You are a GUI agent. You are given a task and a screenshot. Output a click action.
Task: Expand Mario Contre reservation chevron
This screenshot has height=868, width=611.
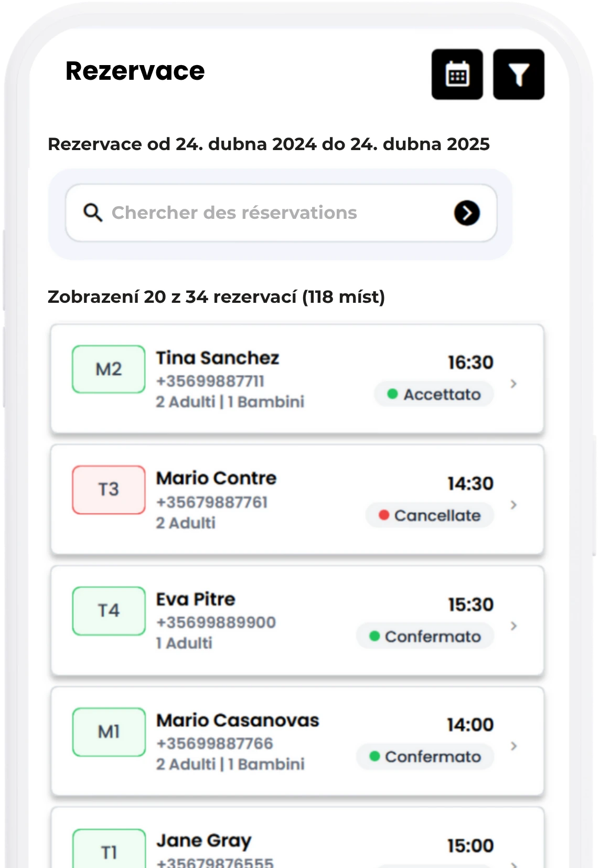click(513, 505)
